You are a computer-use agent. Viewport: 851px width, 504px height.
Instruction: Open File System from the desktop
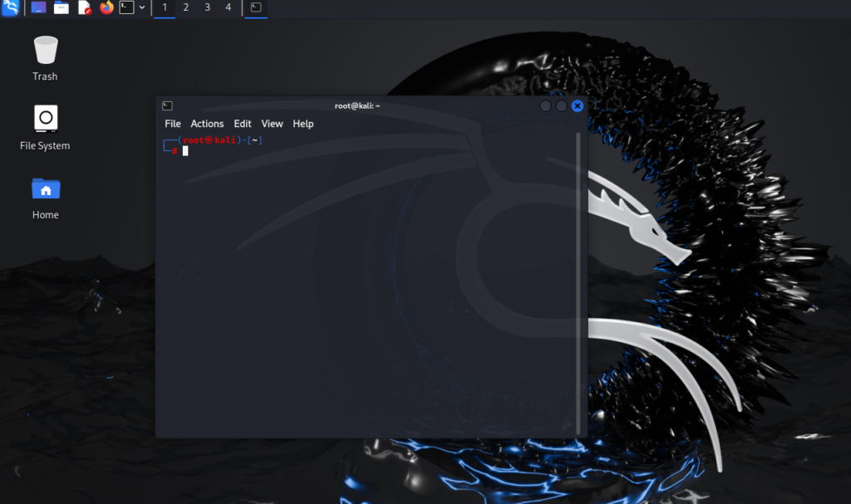pyautogui.click(x=45, y=120)
